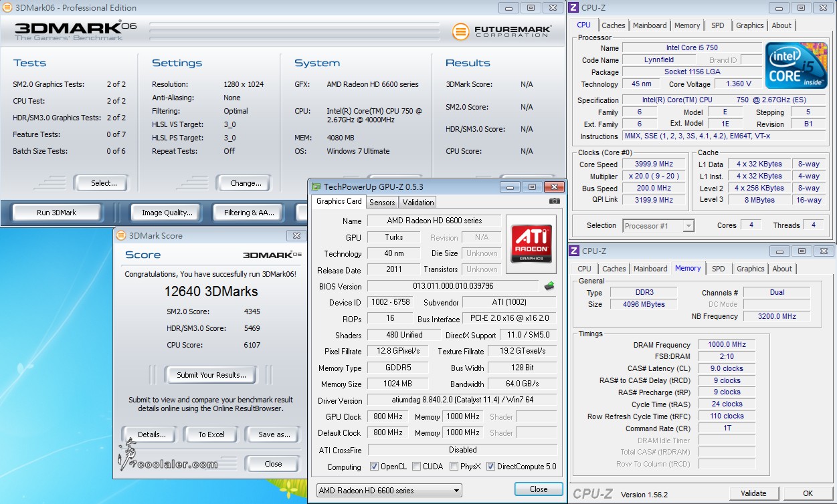Click the Driver Version field in GPU-Z
837x504 pixels.
click(x=462, y=400)
